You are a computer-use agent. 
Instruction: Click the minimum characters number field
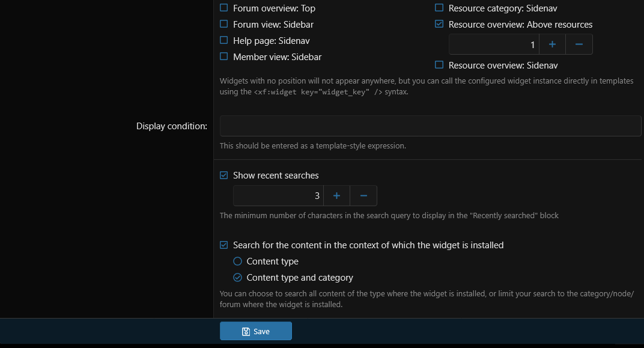pyautogui.click(x=279, y=196)
